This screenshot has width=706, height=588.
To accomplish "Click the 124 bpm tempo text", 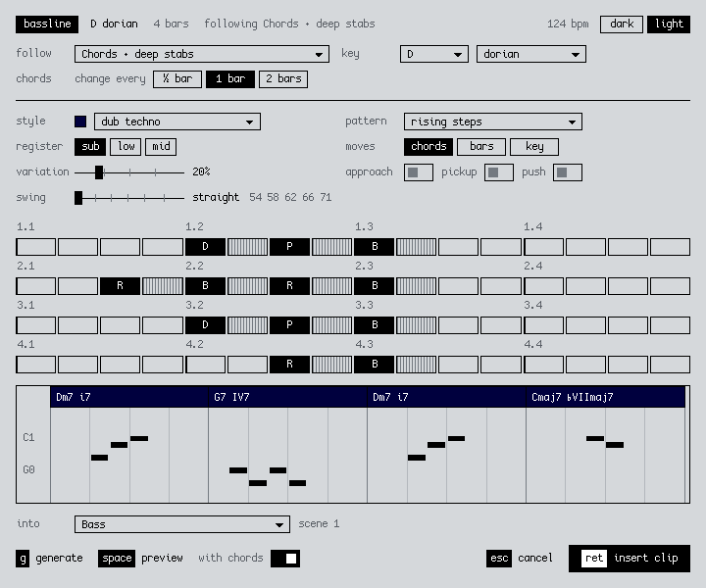I will tap(568, 24).
